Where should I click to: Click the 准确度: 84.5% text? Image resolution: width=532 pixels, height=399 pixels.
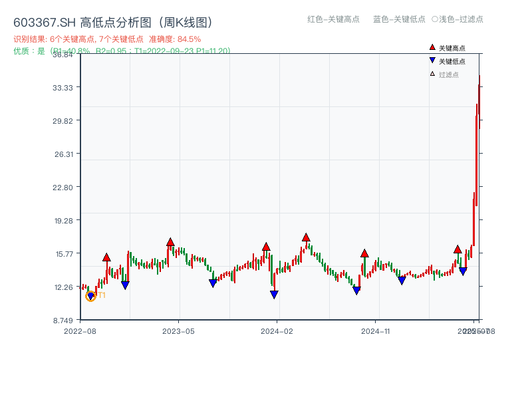click(175, 39)
